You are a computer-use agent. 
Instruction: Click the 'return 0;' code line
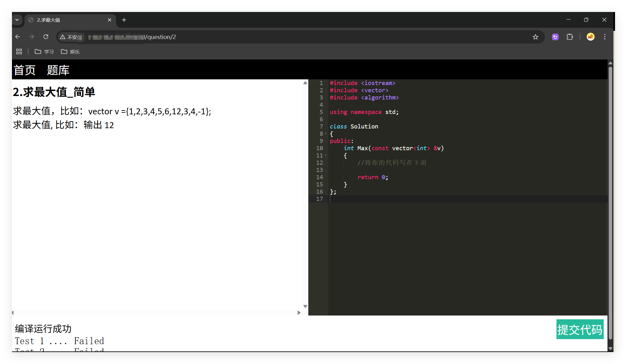(x=373, y=177)
